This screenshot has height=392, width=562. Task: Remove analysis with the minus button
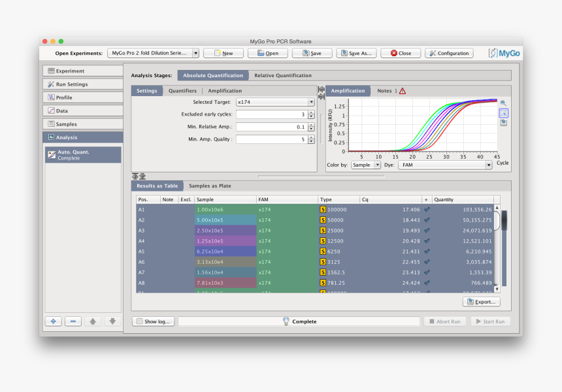tap(73, 321)
